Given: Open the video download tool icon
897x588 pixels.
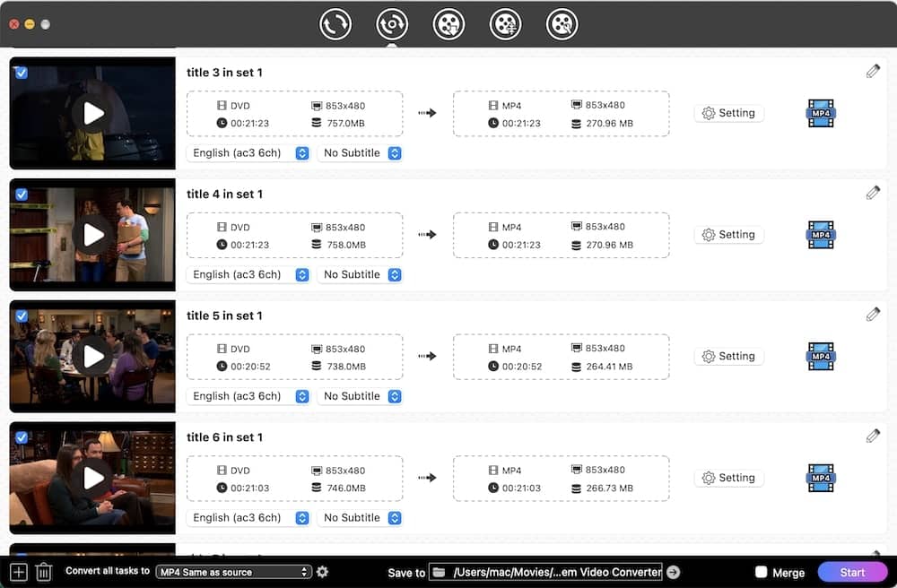Looking at the screenshot, I should point(448,24).
